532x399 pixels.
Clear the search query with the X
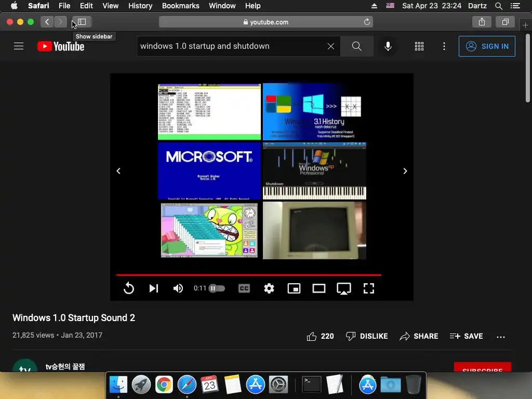pos(331,46)
